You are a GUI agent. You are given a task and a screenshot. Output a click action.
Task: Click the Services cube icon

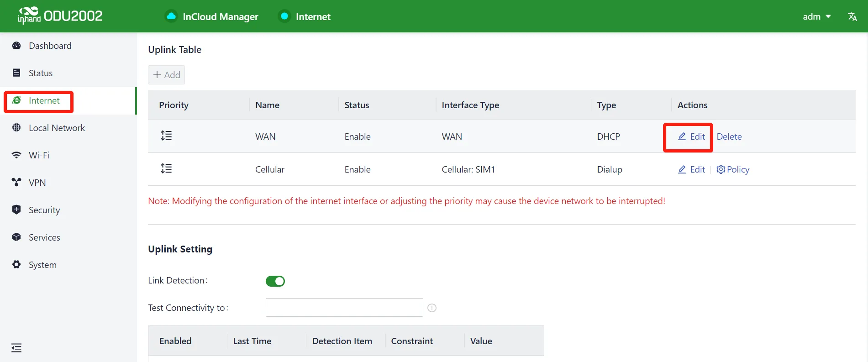(16, 237)
